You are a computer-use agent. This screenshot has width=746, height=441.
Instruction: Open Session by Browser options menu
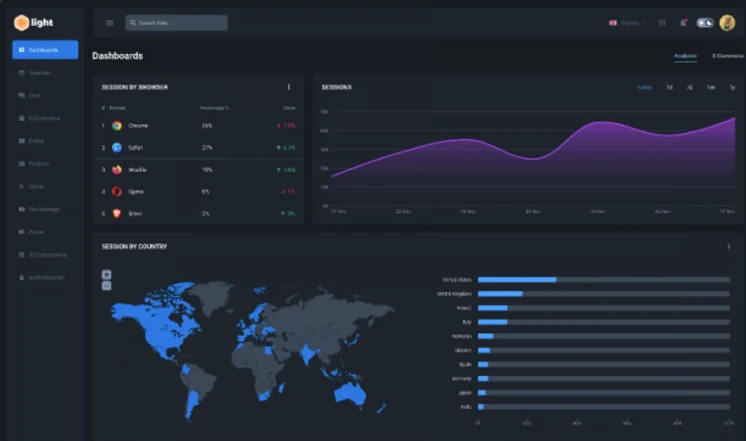coord(289,87)
